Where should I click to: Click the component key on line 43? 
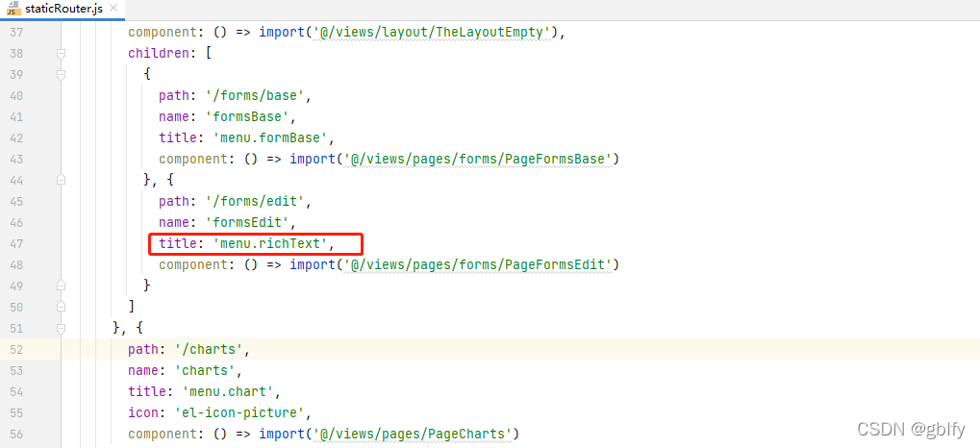[x=193, y=160]
